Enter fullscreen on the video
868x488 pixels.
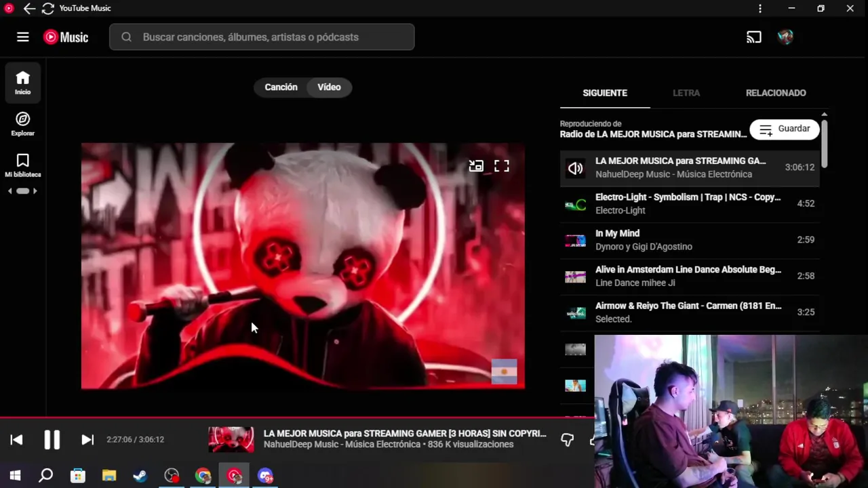tap(502, 166)
